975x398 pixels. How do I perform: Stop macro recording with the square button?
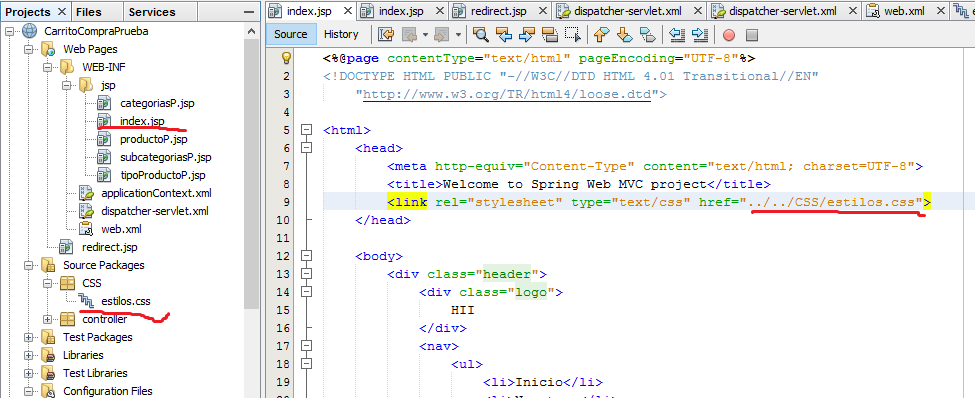pyautogui.click(x=752, y=35)
